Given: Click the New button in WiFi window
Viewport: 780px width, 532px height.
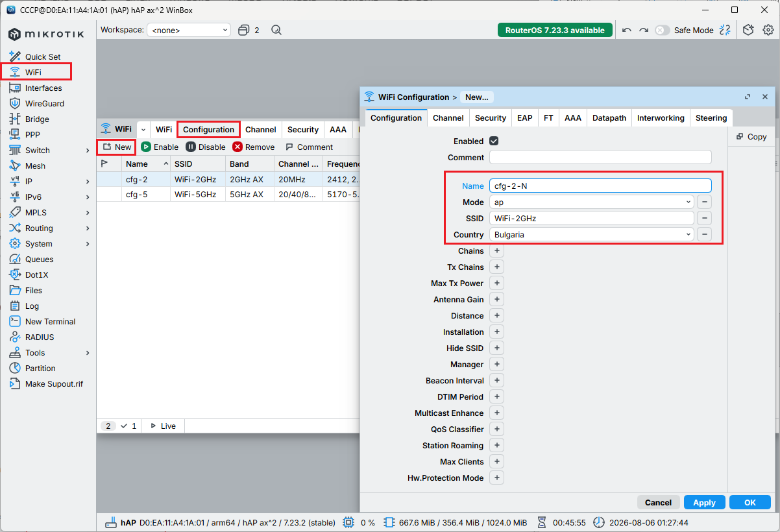Looking at the screenshot, I should (x=117, y=147).
